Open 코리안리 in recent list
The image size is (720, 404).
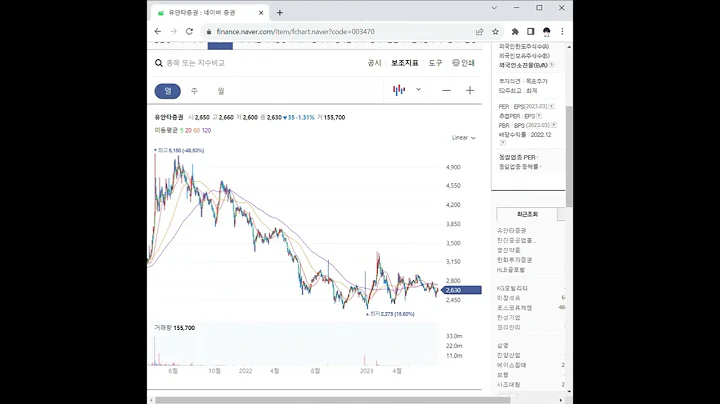[x=509, y=327]
